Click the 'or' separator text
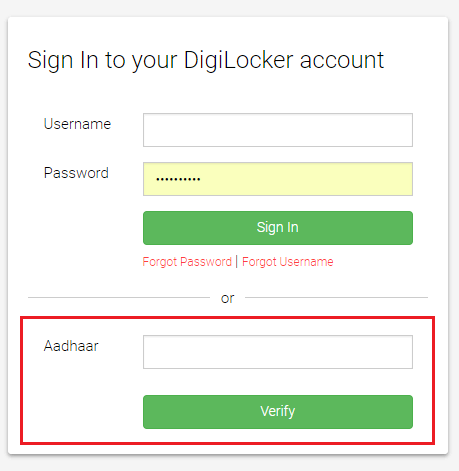459x471 pixels. (227, 298)
